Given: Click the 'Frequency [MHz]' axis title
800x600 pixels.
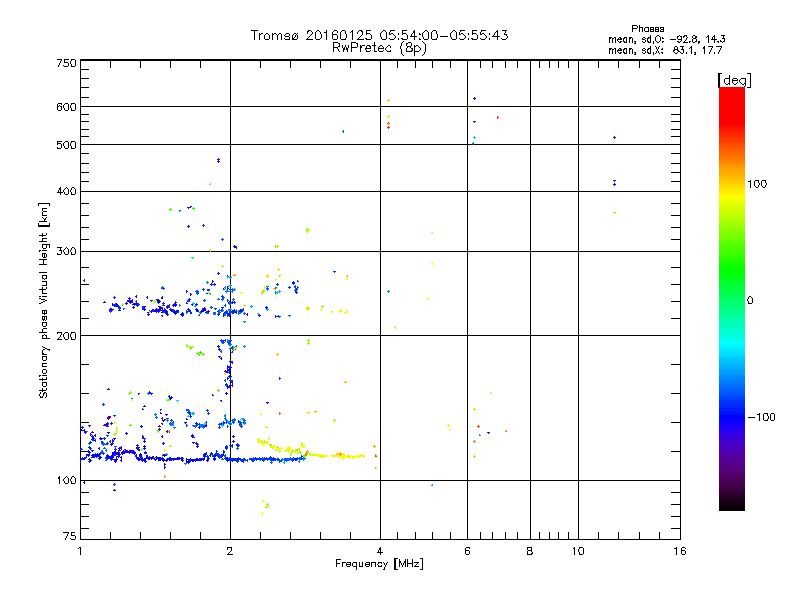Looking at the screenshot, I should tap(379, 564).
